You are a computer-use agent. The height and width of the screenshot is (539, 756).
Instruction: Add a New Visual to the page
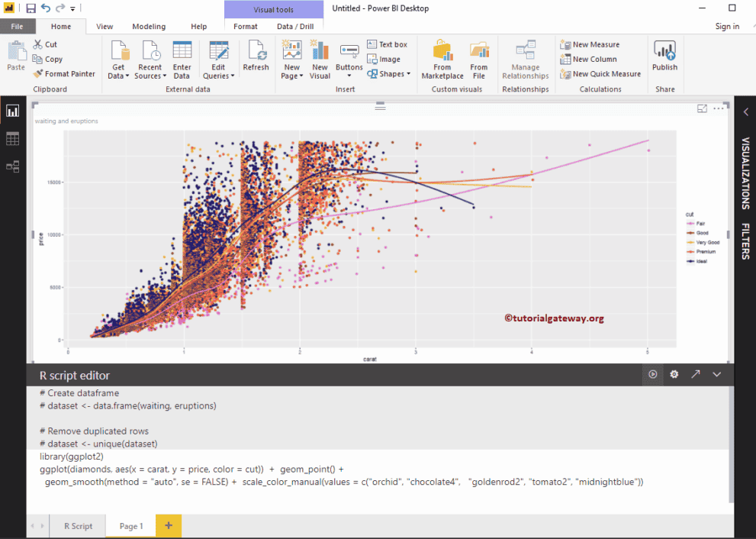tap(320, 60)
